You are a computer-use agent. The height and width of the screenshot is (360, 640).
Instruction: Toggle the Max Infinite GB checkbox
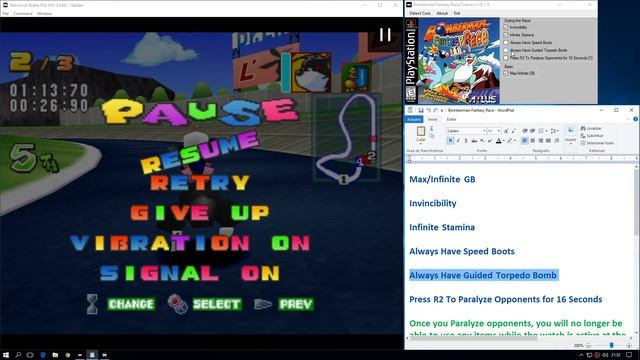coord(506,73)
